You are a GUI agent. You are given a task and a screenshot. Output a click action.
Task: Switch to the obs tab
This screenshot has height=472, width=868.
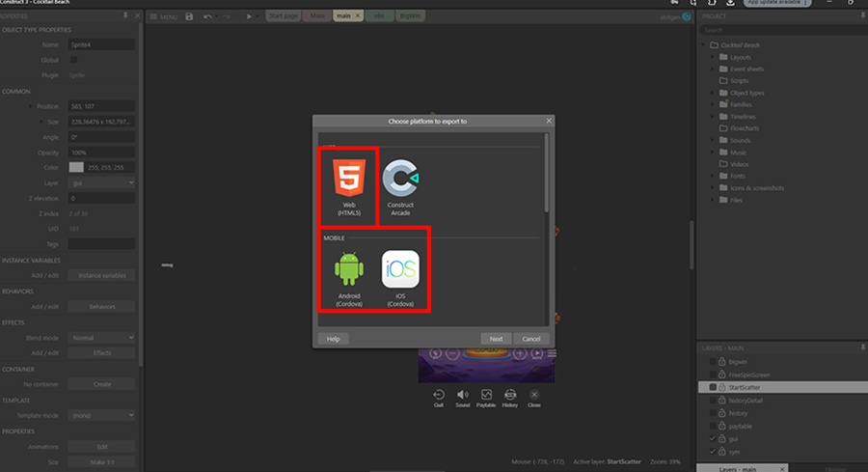pyautogui.click(x=379, y=16)
